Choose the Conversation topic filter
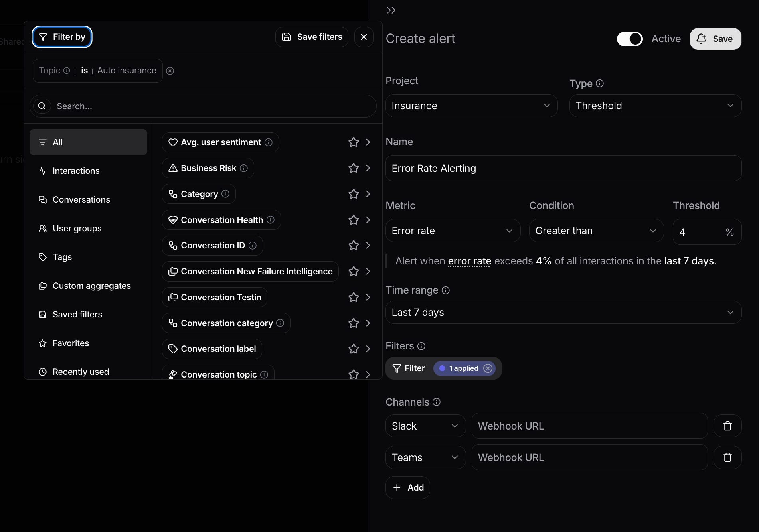This screenshot has height=532, width=759. point(218,372)
